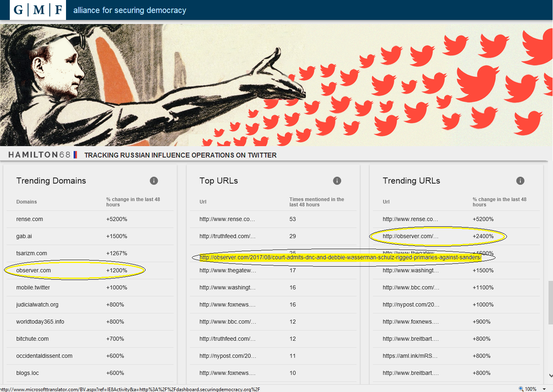
Task: Select gab.ai domain row
Action: tap(90, 236)
